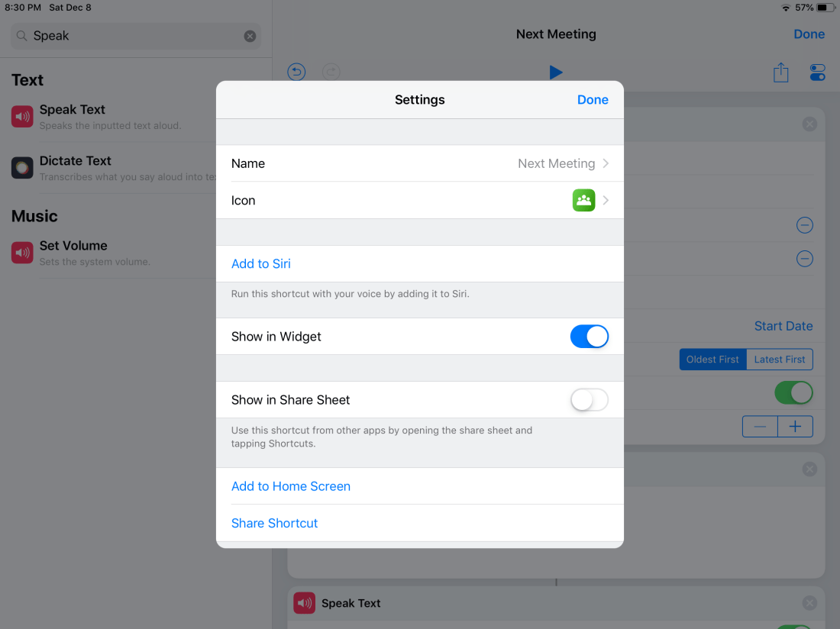Pick the Set Volume action icon

22,253
